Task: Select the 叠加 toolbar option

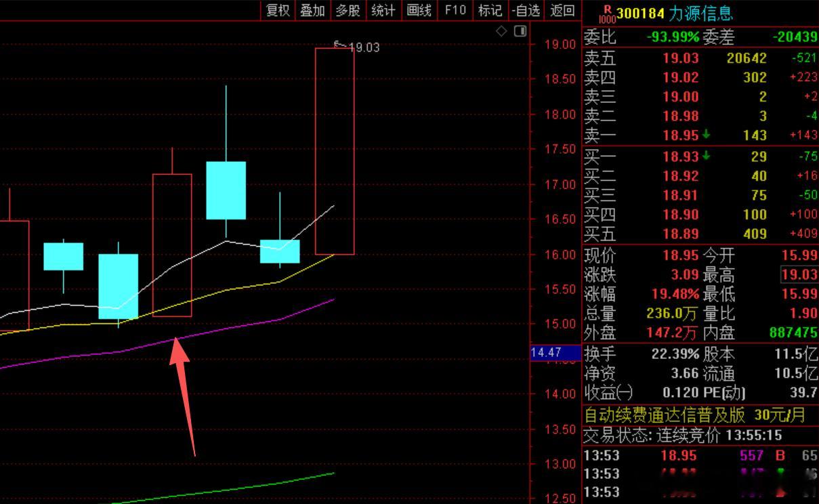Action: click(x=313, y=10)
